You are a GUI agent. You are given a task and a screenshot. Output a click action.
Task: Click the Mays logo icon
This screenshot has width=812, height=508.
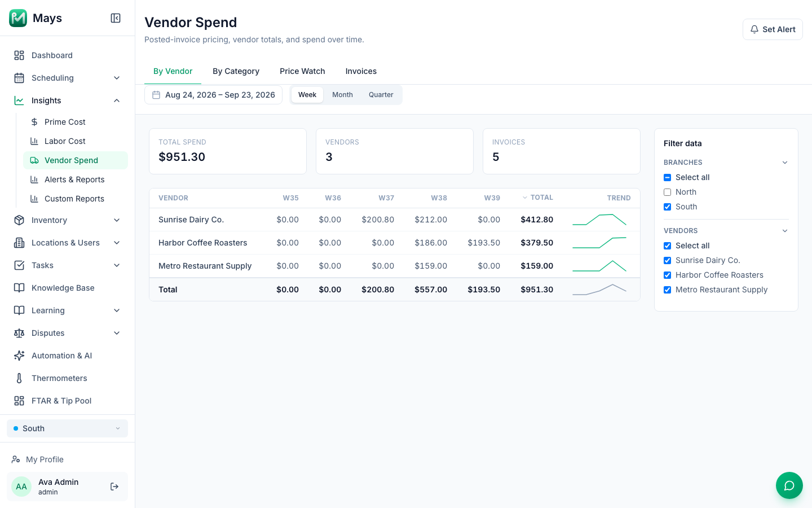point(18,18)
